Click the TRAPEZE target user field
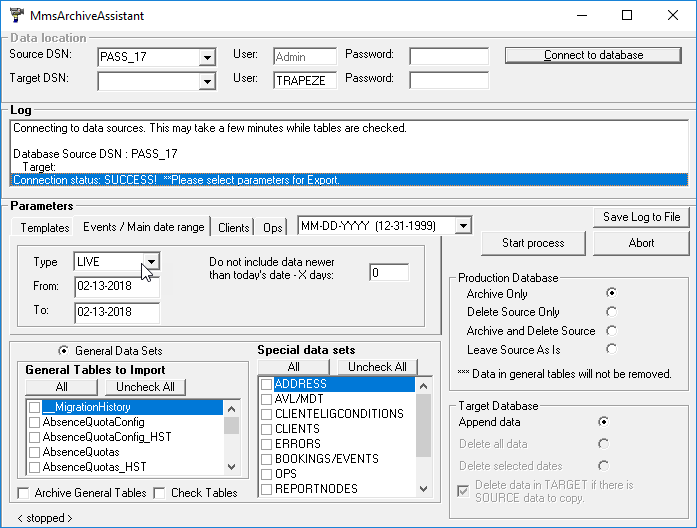Image resolution: width=697 pixels, height=528 pixels. [305, 80]
